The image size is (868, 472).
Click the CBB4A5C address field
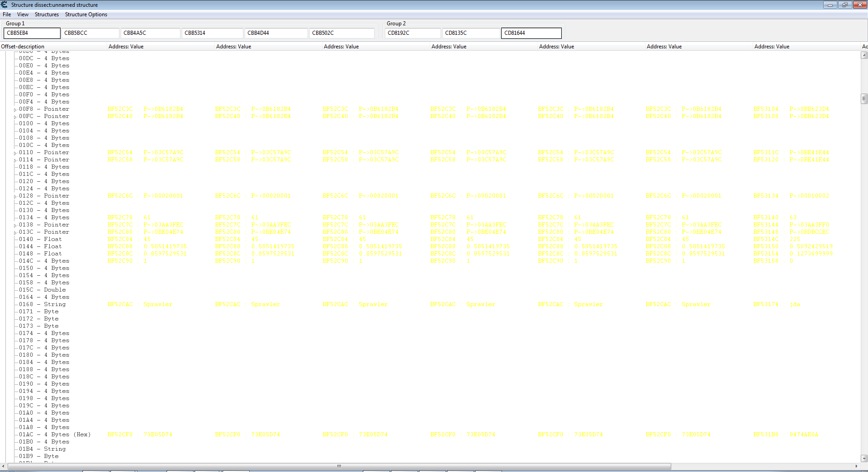click(150, 33)
